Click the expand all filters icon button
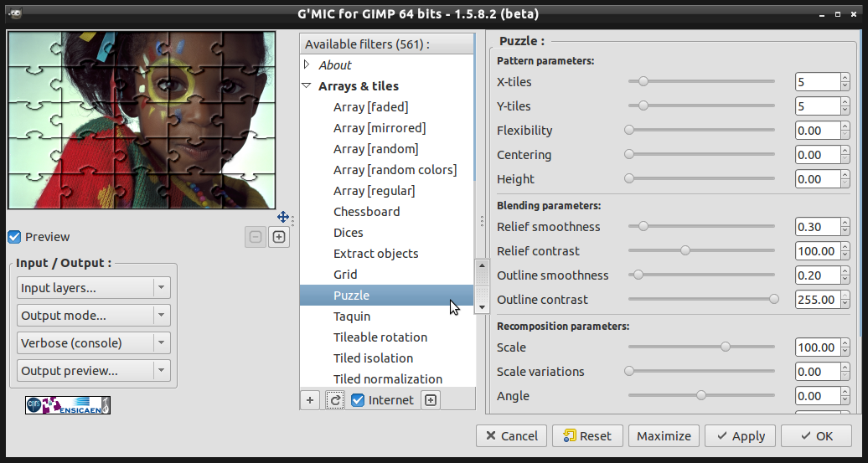This screenshot has width=868, height=463. pos(430,400)
